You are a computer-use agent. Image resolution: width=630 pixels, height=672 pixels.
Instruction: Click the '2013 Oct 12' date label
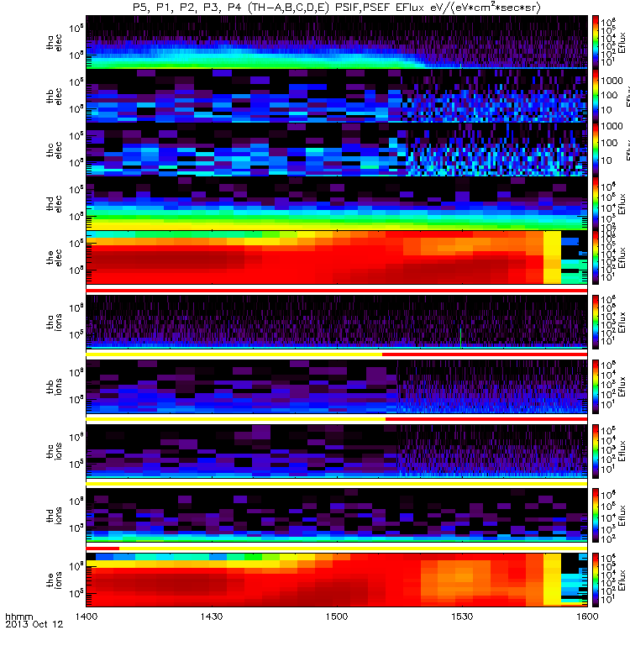(x=34, y=624)
